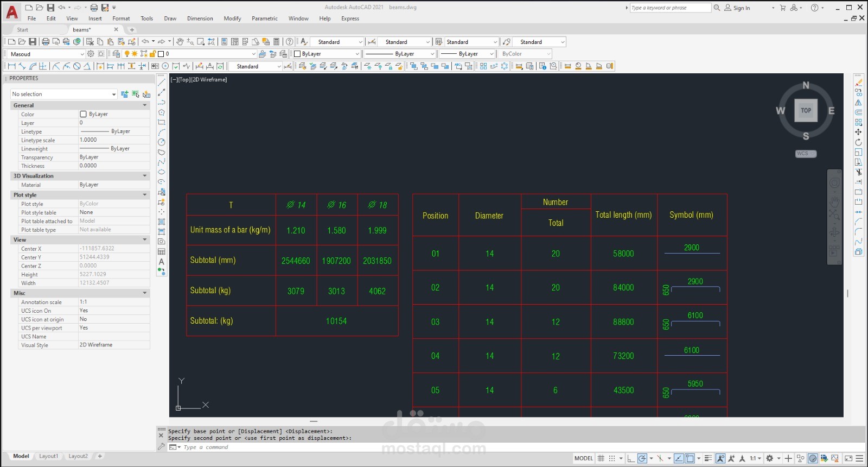Image resolution: width=868 pixels, height=467 pixels.
Task: Open the Dimension menu
Action: tap(200, 18)
